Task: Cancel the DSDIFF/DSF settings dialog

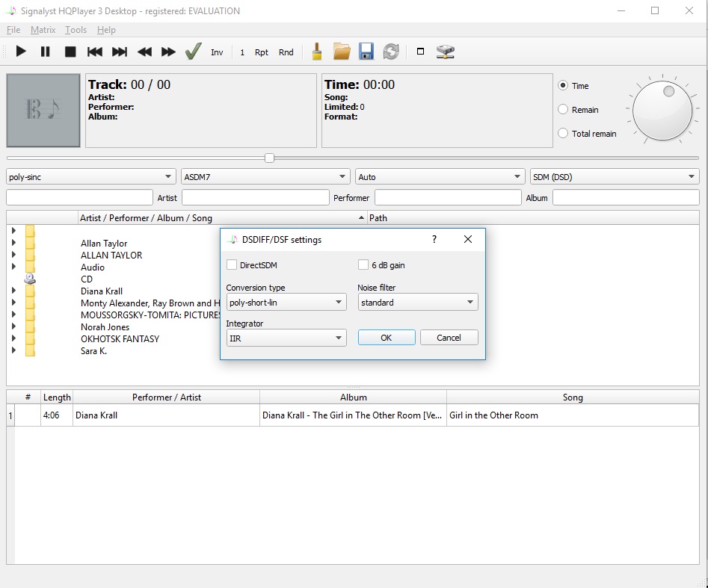Action: point(449,338)
